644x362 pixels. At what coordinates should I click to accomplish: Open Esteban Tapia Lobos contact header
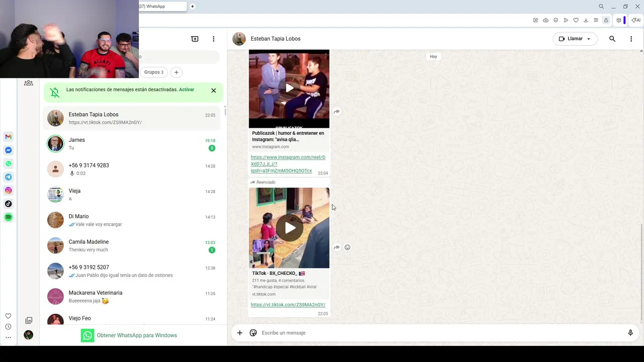coord(275,39)
